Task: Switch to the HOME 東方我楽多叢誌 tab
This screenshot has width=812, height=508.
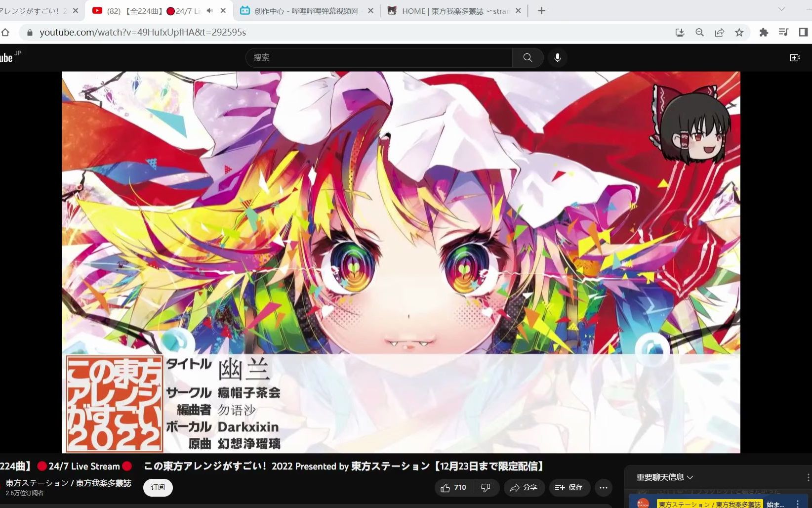Action: (454, 10)
